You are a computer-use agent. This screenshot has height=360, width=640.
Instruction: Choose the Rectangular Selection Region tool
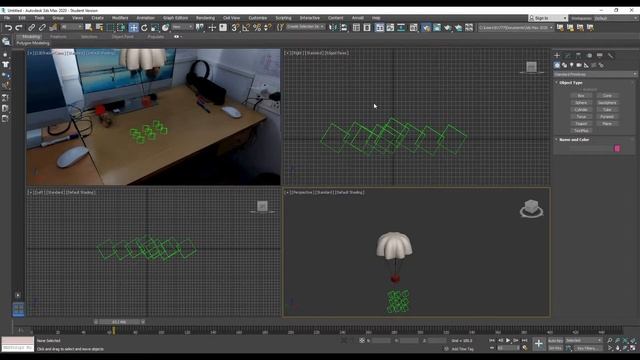click(x=110, y=28)
